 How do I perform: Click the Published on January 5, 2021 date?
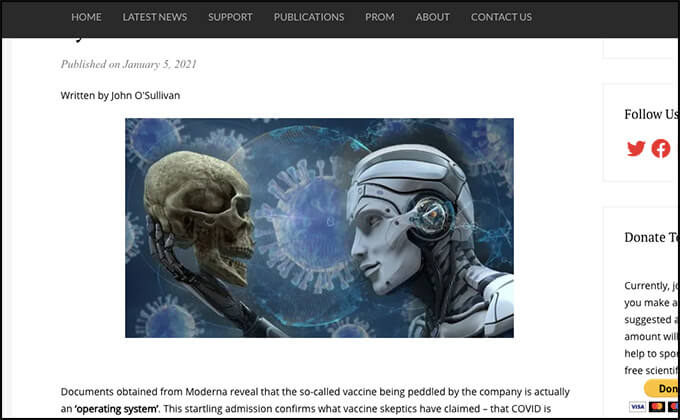129,64
